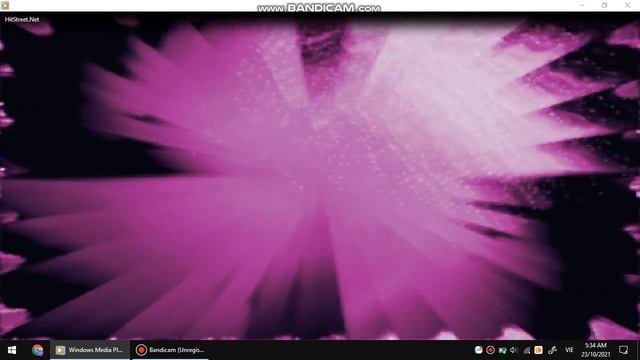Click the Windows Media Player title bar icon
This screenshot has width=640, height=360.
[x=5, y=5]
